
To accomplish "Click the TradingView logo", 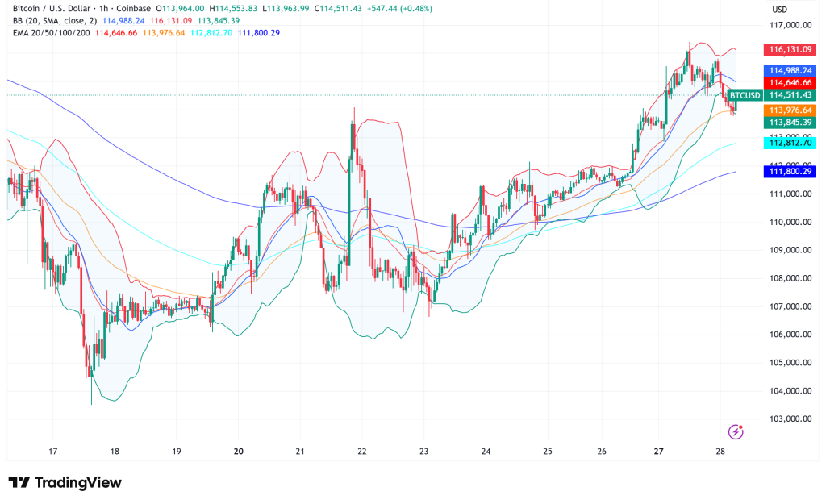I will (x=65, y=482).
